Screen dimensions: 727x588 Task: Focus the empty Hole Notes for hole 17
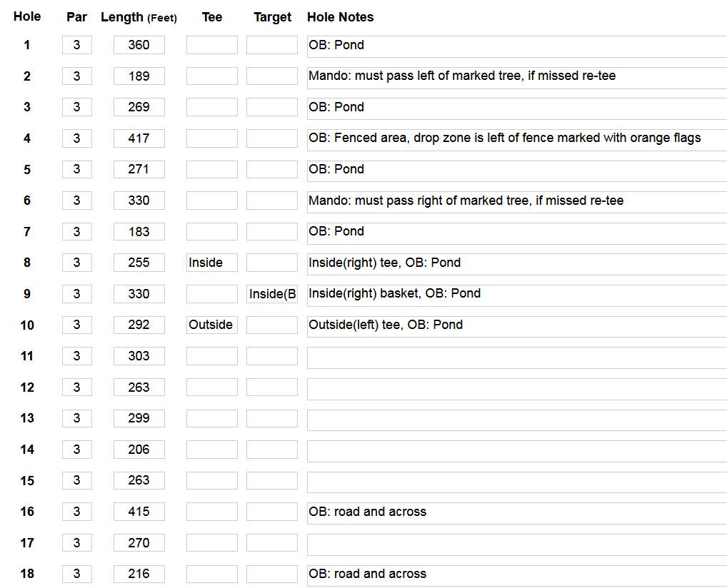click(517, 544)
